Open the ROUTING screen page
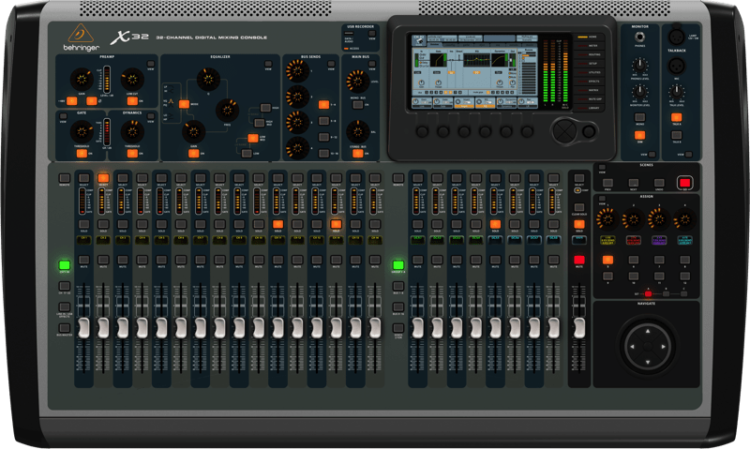 [x=588, y=55]
